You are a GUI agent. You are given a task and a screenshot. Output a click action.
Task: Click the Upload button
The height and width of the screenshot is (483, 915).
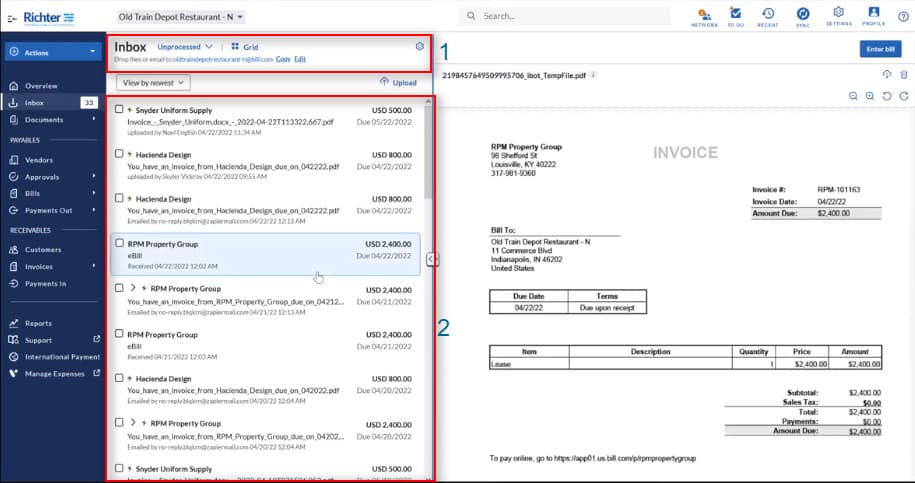[398, 83]
